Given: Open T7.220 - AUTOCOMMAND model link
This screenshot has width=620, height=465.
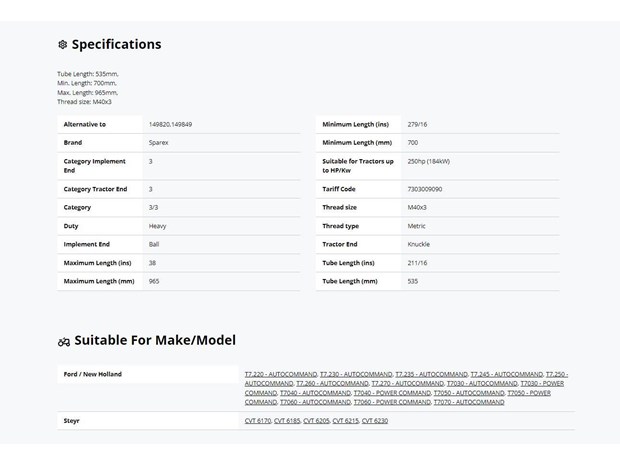Looking at the screenshot, I should tap(281, 374).
